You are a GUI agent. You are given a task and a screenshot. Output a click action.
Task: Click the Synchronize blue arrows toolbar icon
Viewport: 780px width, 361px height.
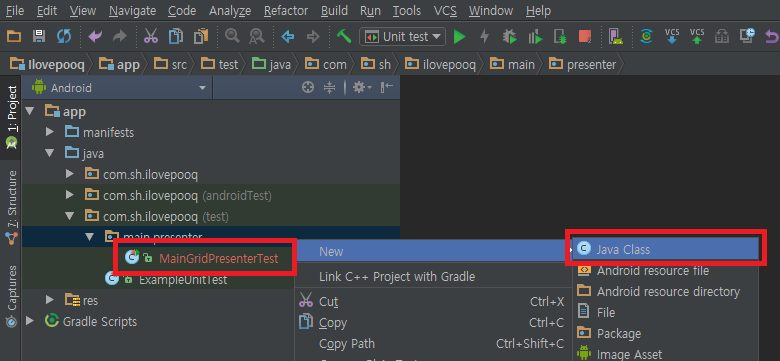coord(64,37)
